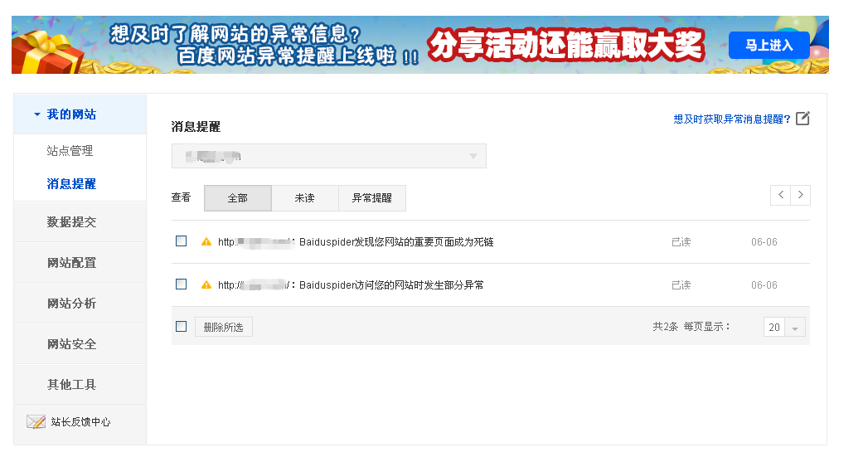
Task: Open the 每页显示 count dropdown
Action: tap(784, 328)
